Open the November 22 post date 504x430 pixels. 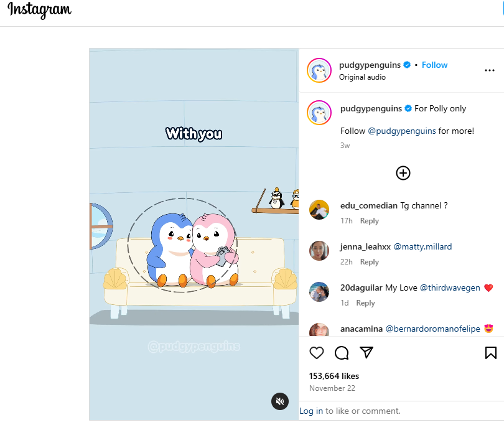pyautogui.click(x=332, y=388)
